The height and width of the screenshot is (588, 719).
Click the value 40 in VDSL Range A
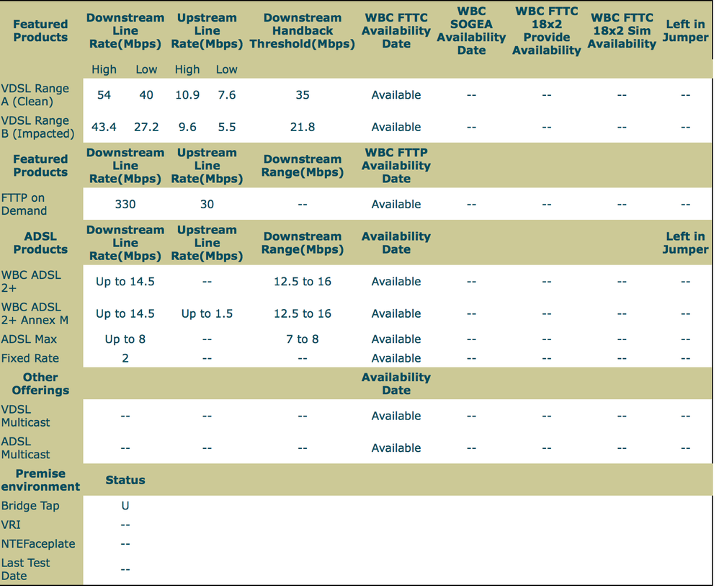[146, 95]
